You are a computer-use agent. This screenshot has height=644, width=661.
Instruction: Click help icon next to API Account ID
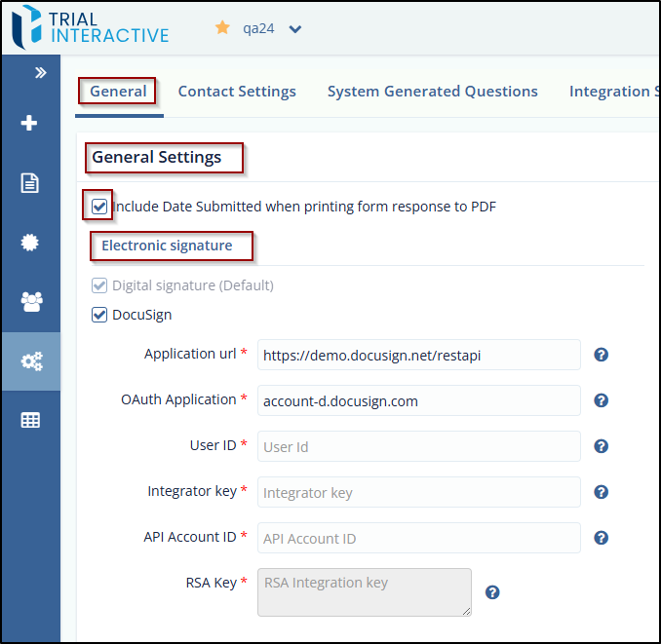point(601,538)
